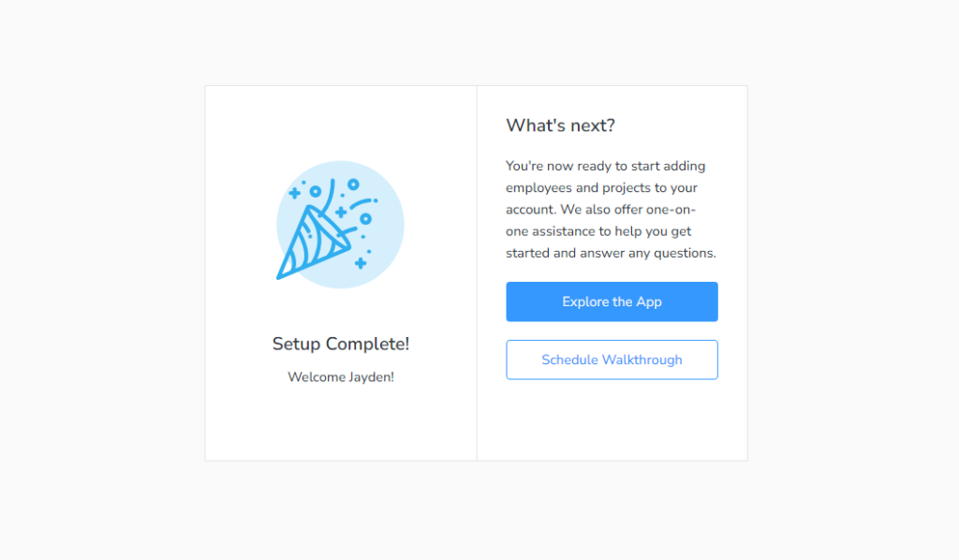Click inside the right What's next panel
The image size is (959, 560).
[x=612, y=421]
